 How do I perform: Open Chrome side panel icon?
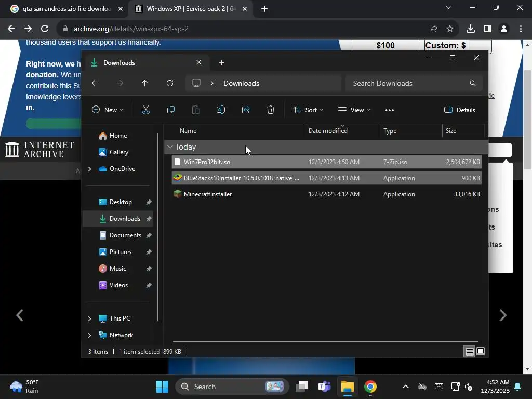click(x=487, y=29)
